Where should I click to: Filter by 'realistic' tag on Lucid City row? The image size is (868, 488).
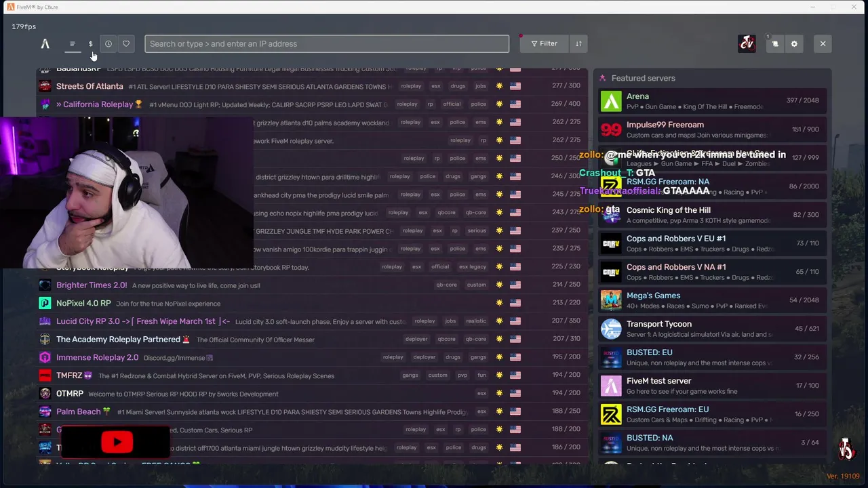(x=476, y=321)
